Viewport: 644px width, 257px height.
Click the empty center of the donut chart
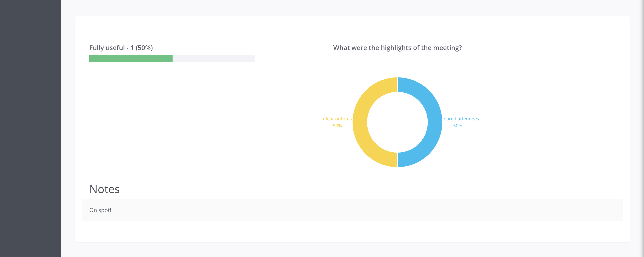[x=397, y=122]
